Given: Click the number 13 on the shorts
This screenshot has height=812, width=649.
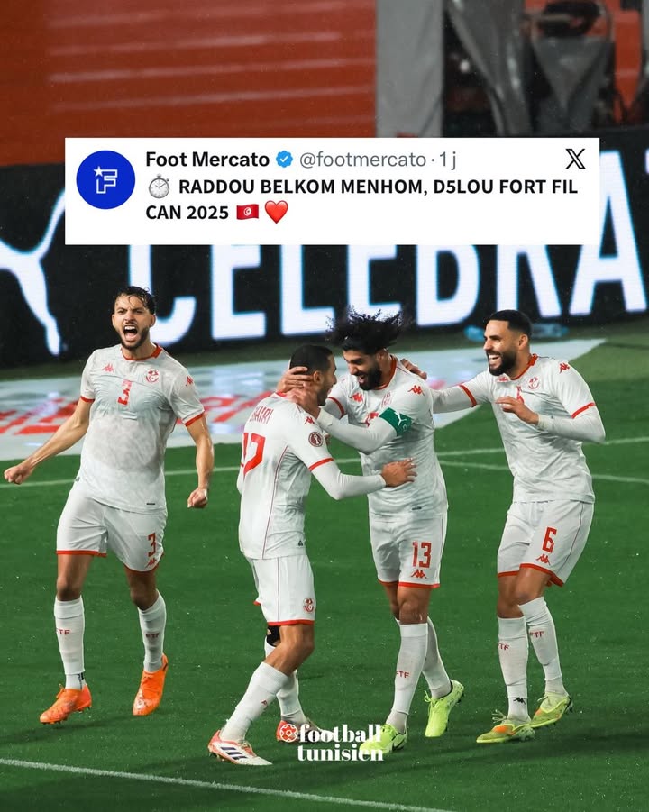Looking at the screenshot, I should coord(421,554).
